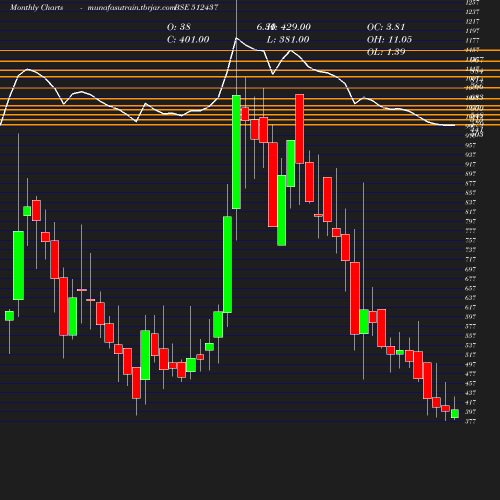
Task: Click the 937 price axis label
Action: coord(470,155)
